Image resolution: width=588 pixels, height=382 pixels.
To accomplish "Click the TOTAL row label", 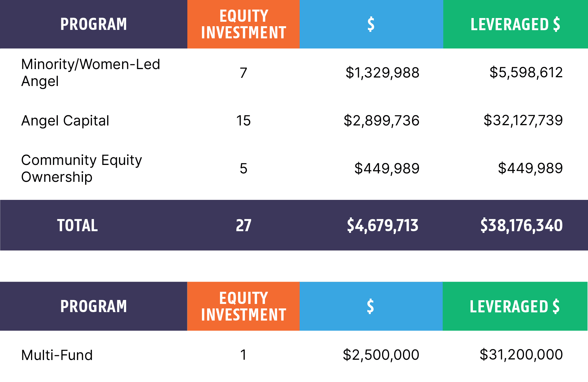I will coord(78,225).
